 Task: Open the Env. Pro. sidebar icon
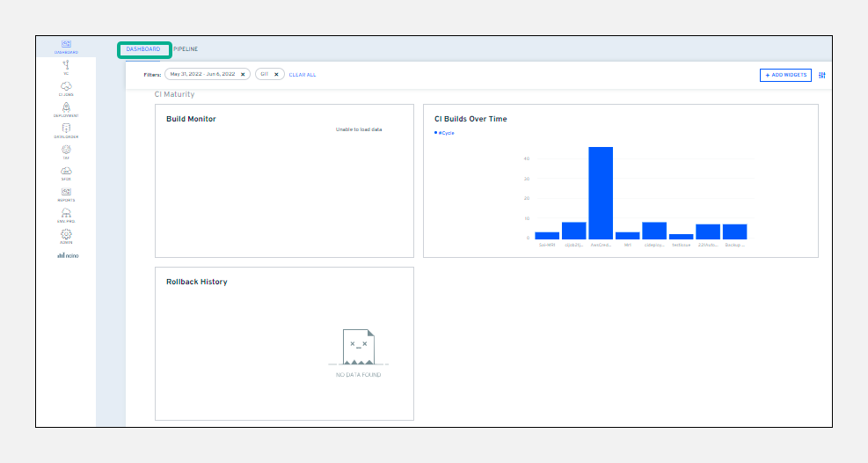point(66,213)
